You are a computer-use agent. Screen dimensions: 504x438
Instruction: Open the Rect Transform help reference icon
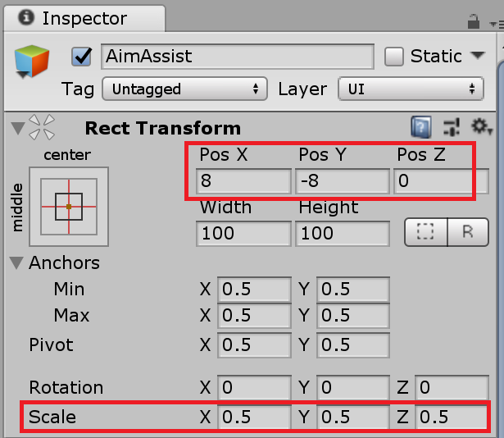[x=421, y=128]
